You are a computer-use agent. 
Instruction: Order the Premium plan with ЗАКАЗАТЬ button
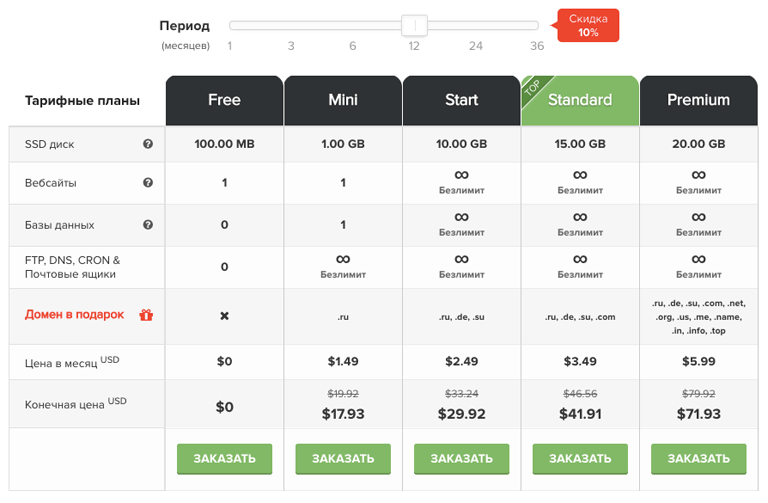pyautogui.click(x=698, y=459)
